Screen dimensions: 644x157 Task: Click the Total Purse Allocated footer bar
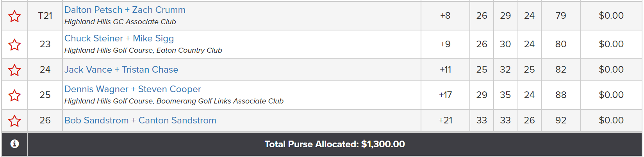335,144
